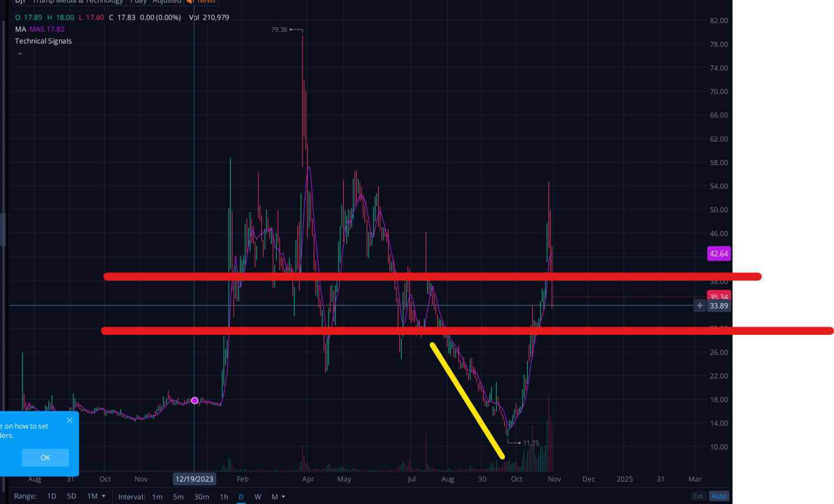Viewport: 834px width, 504px height.
Task: Switch interval to 1h
Action: click(x=224, y=497)
